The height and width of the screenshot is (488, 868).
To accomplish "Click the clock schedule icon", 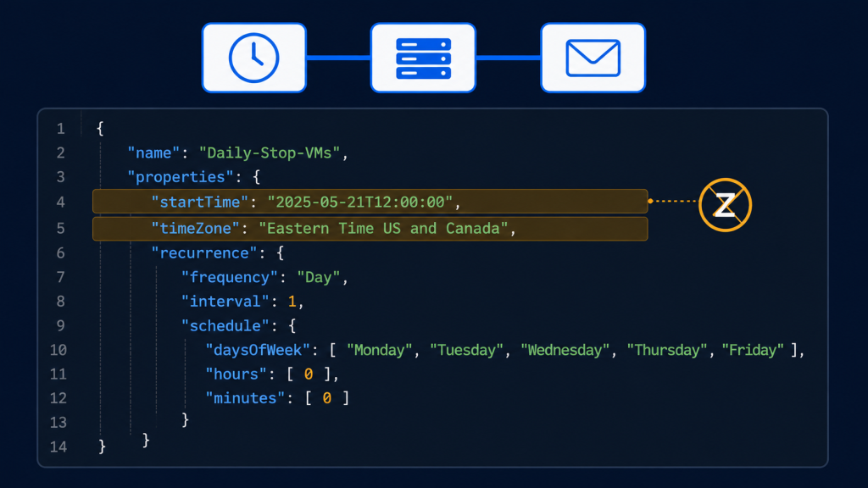I will click(254, 58).
